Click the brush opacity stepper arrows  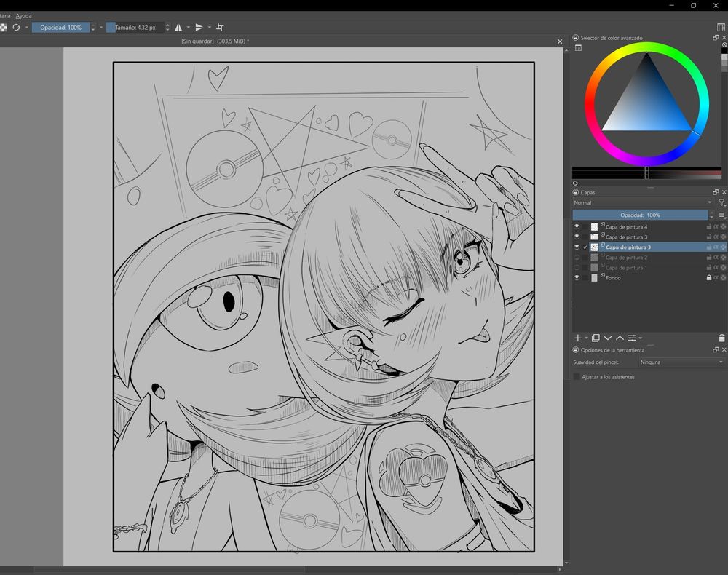[93, 28]
